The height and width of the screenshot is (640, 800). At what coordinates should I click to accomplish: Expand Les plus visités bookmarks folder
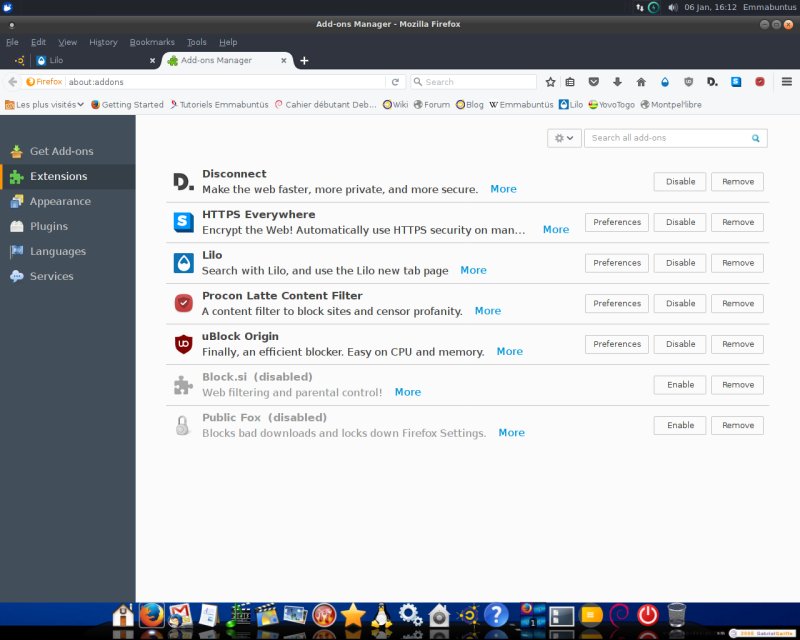44,105
